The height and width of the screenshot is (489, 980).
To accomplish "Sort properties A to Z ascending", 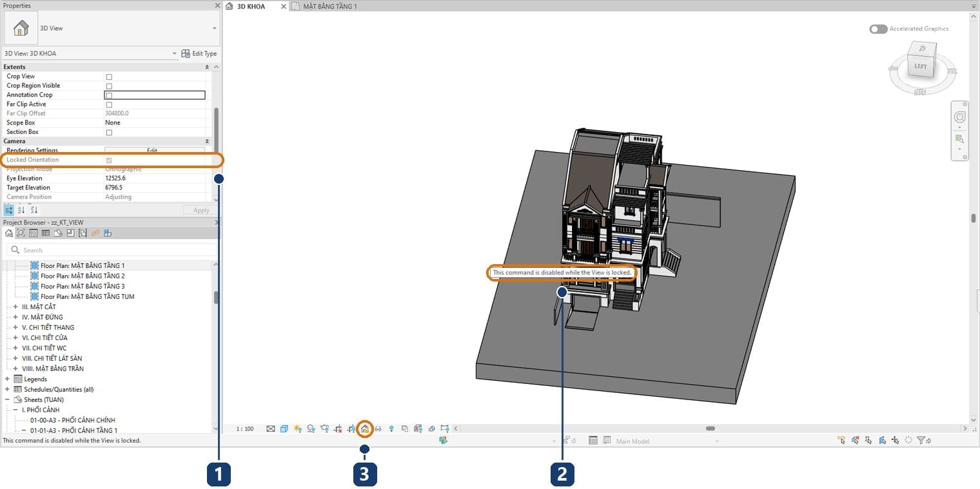I will click(x=21, y=210).
